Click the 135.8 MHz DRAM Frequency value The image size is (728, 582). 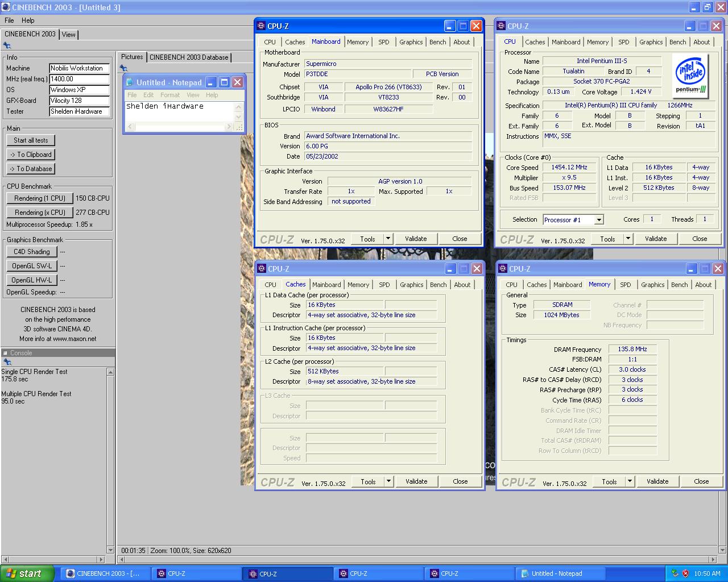click(x=632, y=350)
